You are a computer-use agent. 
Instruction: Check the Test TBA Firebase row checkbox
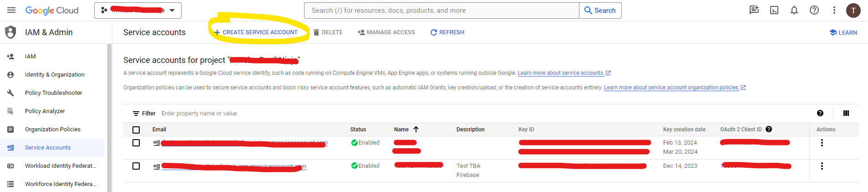136,166
